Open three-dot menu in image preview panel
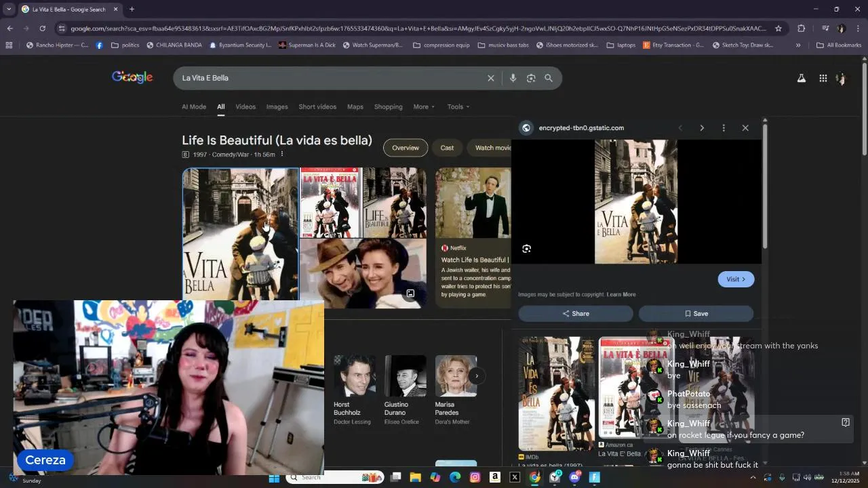The height and width of the screenshot is (488, 868). point(724,128)
